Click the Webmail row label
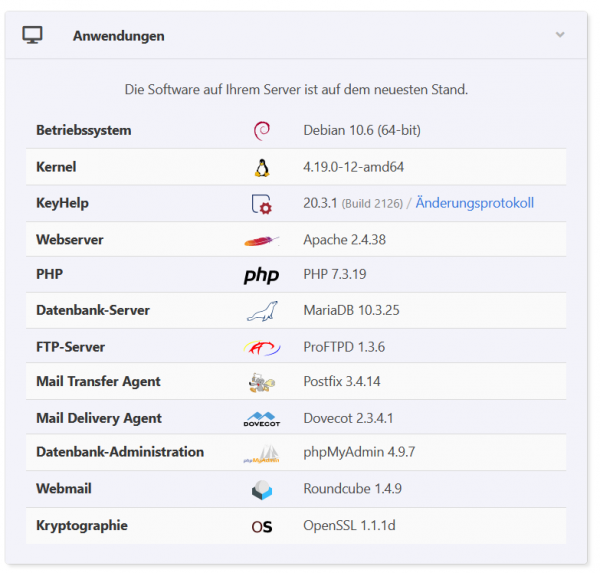Screen dimensions: 600x573 point(64,488)
